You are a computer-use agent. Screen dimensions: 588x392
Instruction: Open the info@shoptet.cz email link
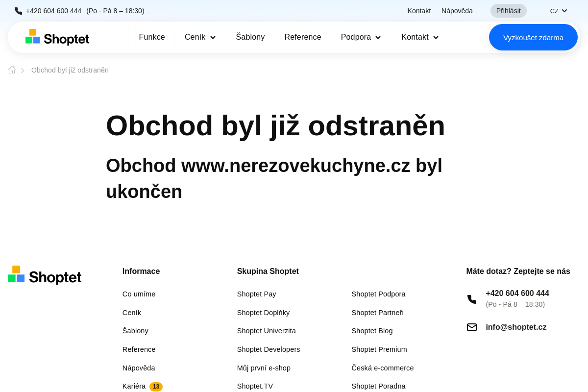point(516,327)
